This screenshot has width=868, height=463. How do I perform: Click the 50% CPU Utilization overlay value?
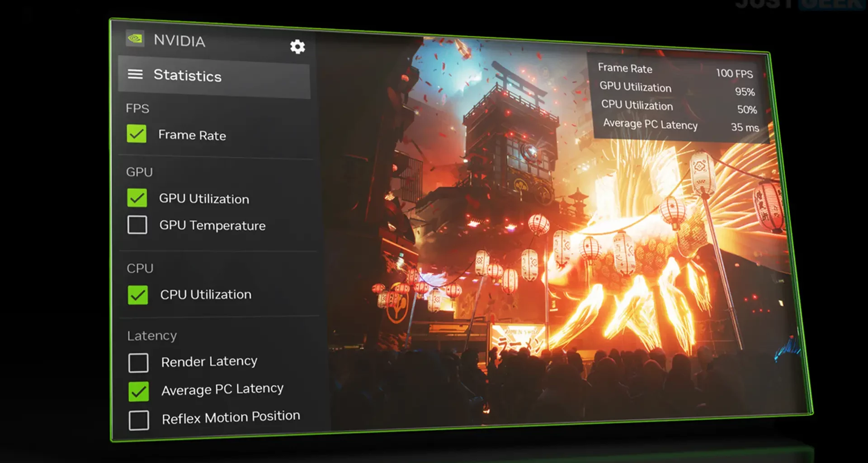[747, 109]
